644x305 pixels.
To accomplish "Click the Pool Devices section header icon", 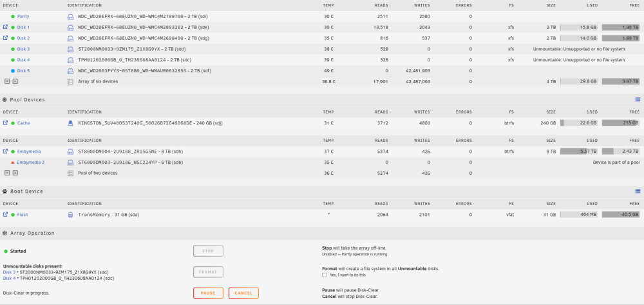I will tap(5, 99).
